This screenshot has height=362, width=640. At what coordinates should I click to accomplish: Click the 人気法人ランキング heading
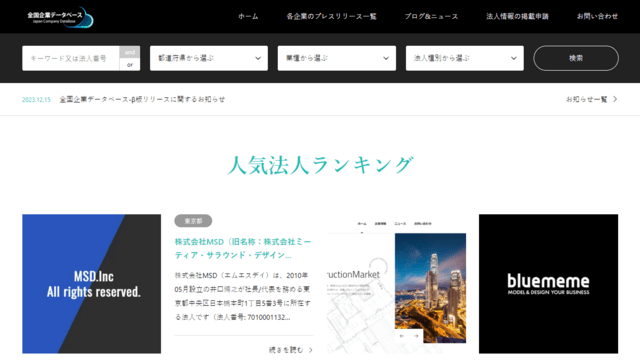click(x=320, y=165)
